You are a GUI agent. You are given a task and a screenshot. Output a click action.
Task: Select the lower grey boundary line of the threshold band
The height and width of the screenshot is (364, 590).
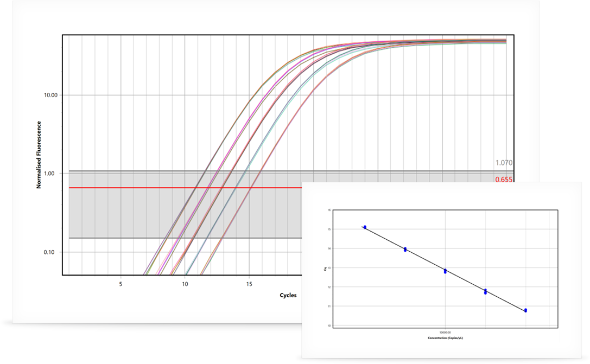[x=185, y=238]
